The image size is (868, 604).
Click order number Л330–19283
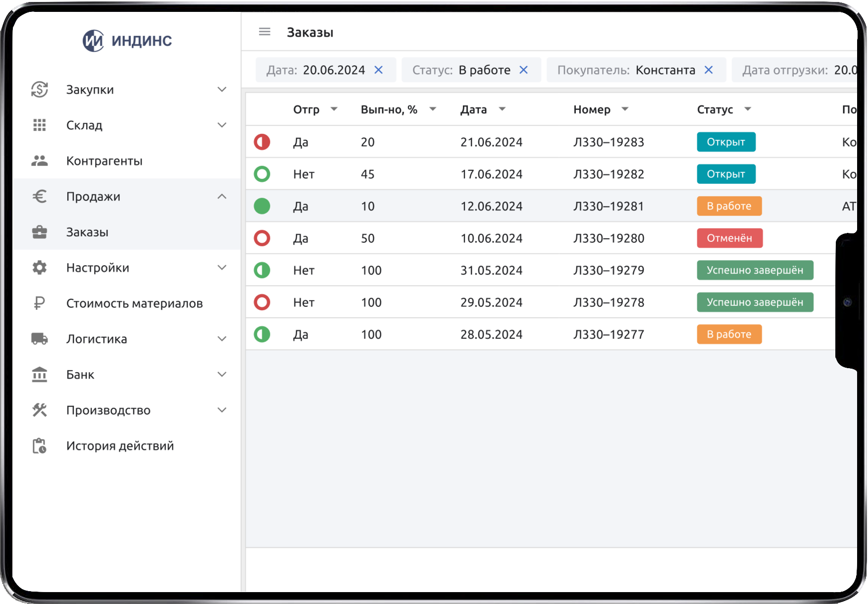(x=609, y=142)
